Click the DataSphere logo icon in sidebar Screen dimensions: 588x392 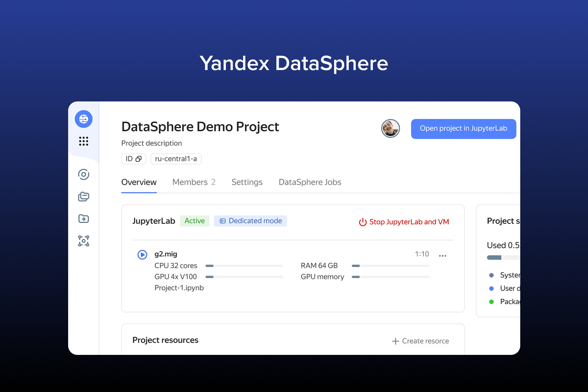[83, 119]
